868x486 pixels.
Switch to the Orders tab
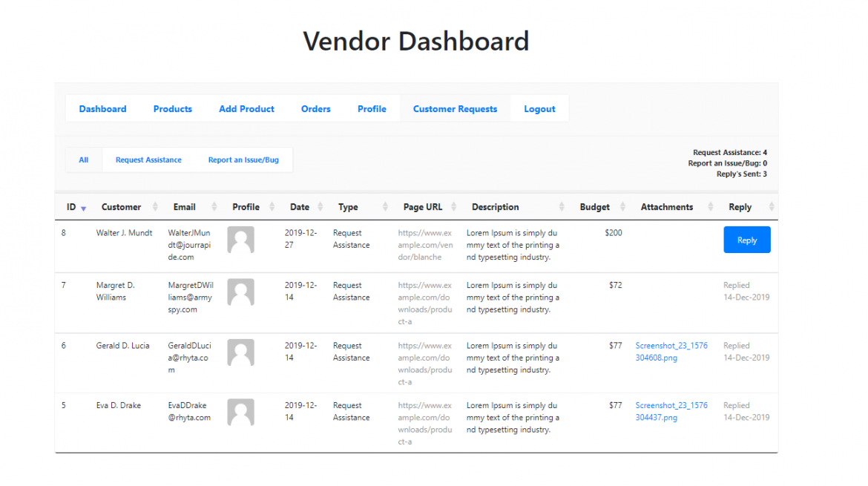(315, 108)
